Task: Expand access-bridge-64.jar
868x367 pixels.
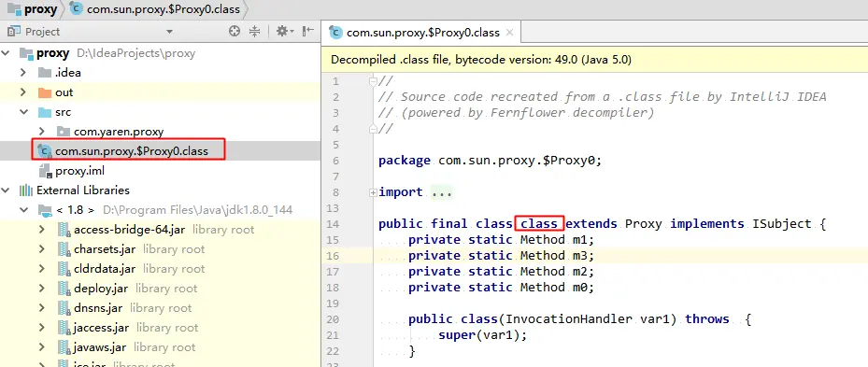Action: (42, 229)
